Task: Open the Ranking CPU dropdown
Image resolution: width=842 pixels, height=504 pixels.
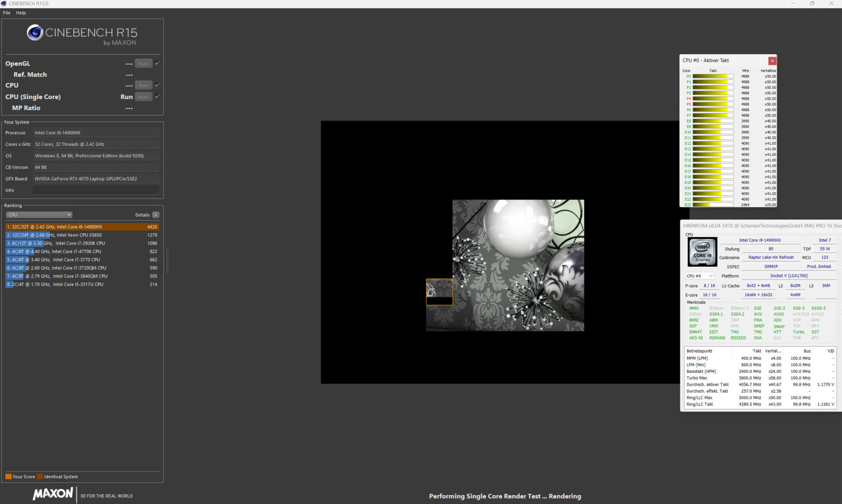Action: [39, 215]
